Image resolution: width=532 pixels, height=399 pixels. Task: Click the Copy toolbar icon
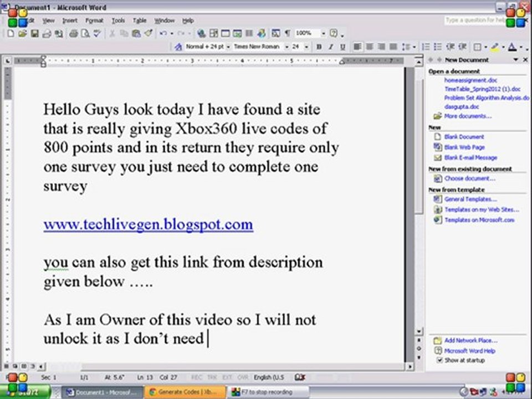pos(124,33)
